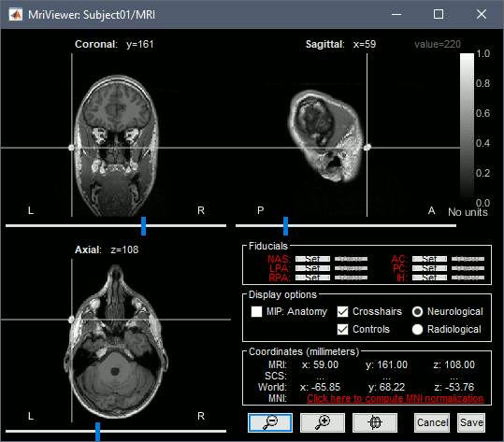The image size is (504, 442).
Task: Click the View button for NAS
Action: pos(351,259)
